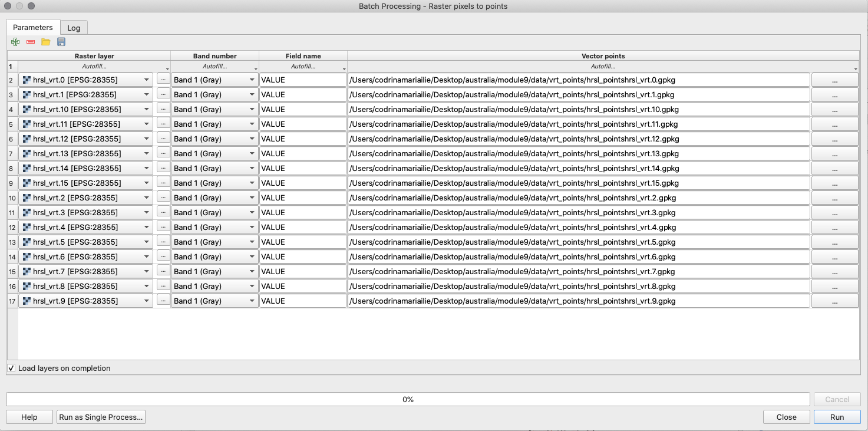The height and width of the screenshot is (431, 868).
Task: Open Vector points Autofill dropdown
Action: tap(603, 67)
